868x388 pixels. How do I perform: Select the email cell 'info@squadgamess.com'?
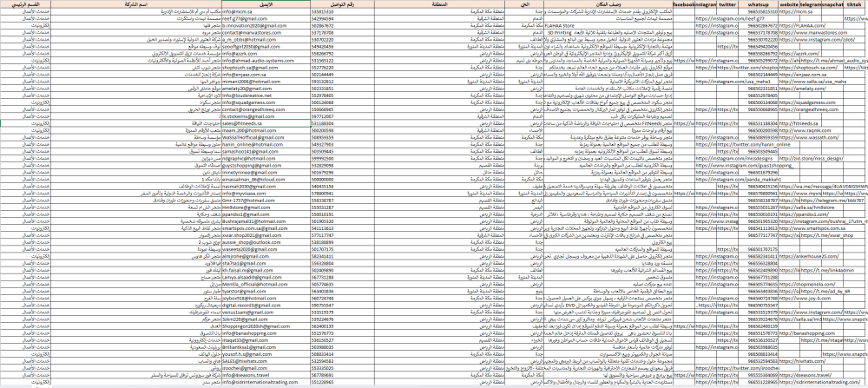coord(266,102)
